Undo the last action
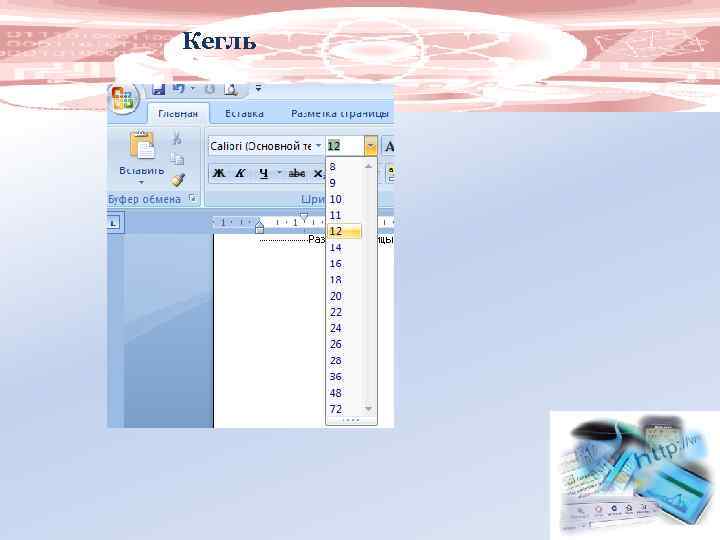The width and height of the screenshot is (720, 540). click(179, 89)
